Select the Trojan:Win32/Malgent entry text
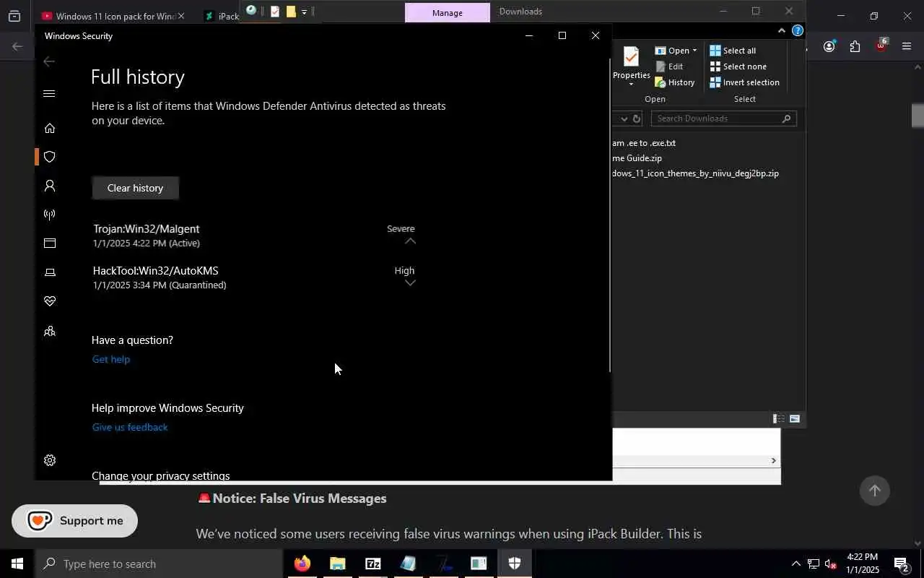Image resolution: width=924 pixels, height=578 pixels. [146, 229]
